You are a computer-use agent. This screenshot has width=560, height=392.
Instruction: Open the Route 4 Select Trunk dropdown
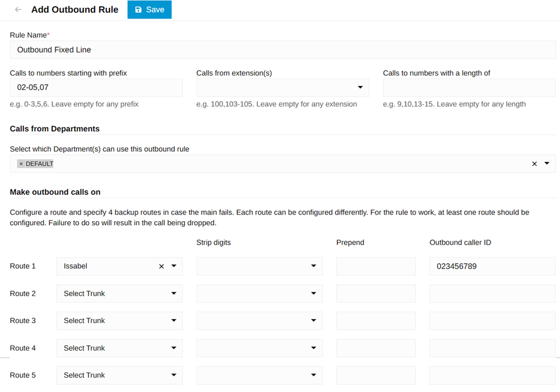pyautogui.click(x=119, y=348)
